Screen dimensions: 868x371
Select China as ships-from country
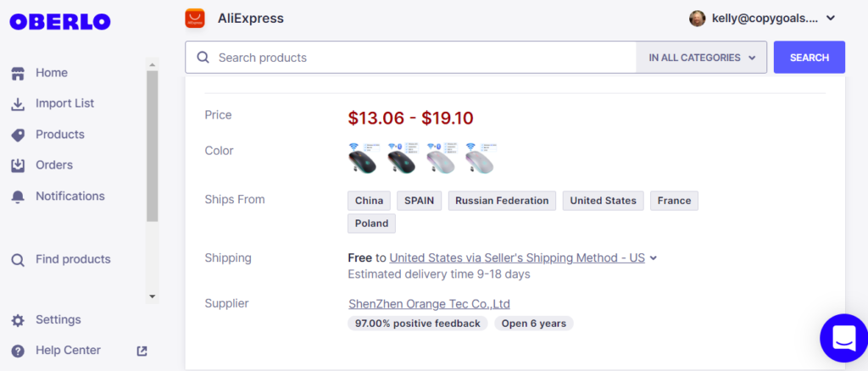369,201
